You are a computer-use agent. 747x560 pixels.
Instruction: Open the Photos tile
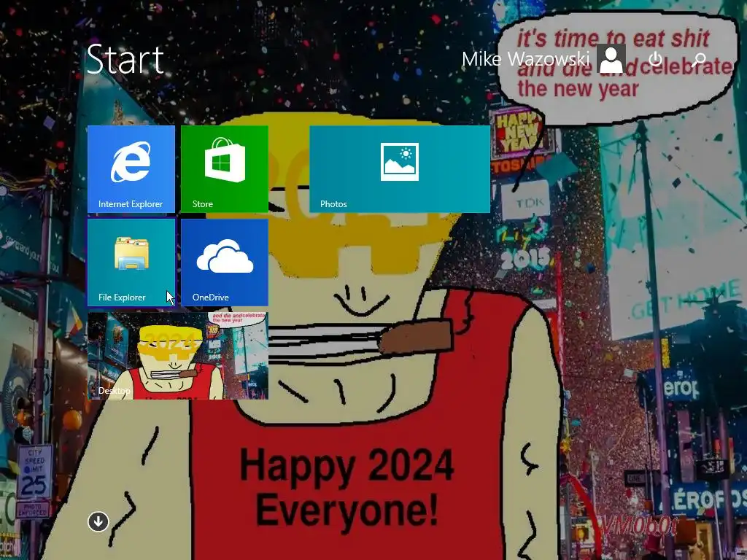coord(400,169)
